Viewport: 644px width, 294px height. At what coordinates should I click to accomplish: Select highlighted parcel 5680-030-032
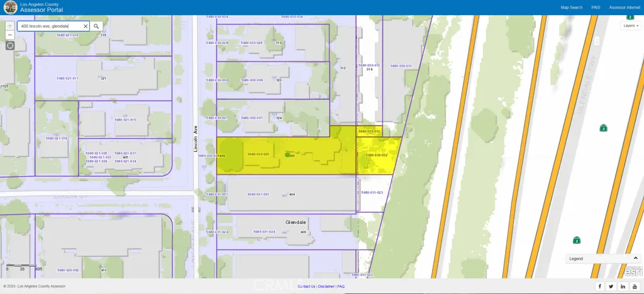[377, 155]
